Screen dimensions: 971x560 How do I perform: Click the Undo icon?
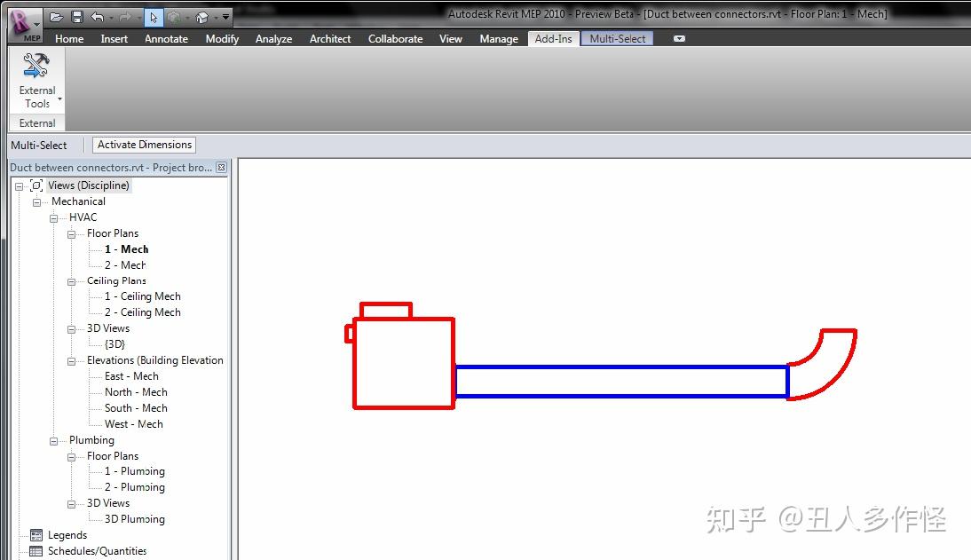click(97, 16)
